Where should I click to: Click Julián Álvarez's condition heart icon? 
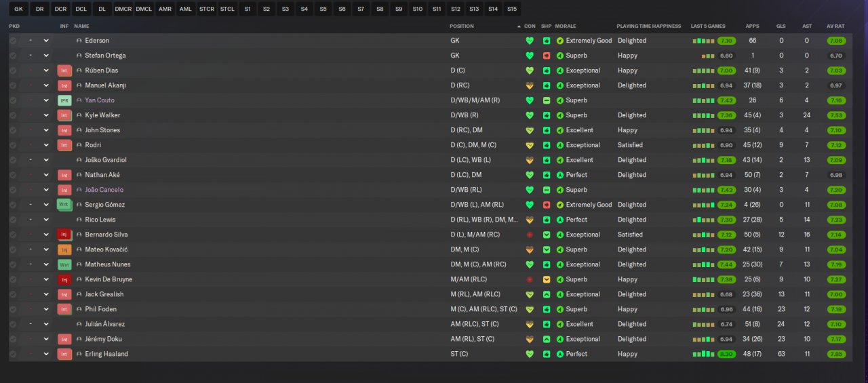tap(530, 324)
